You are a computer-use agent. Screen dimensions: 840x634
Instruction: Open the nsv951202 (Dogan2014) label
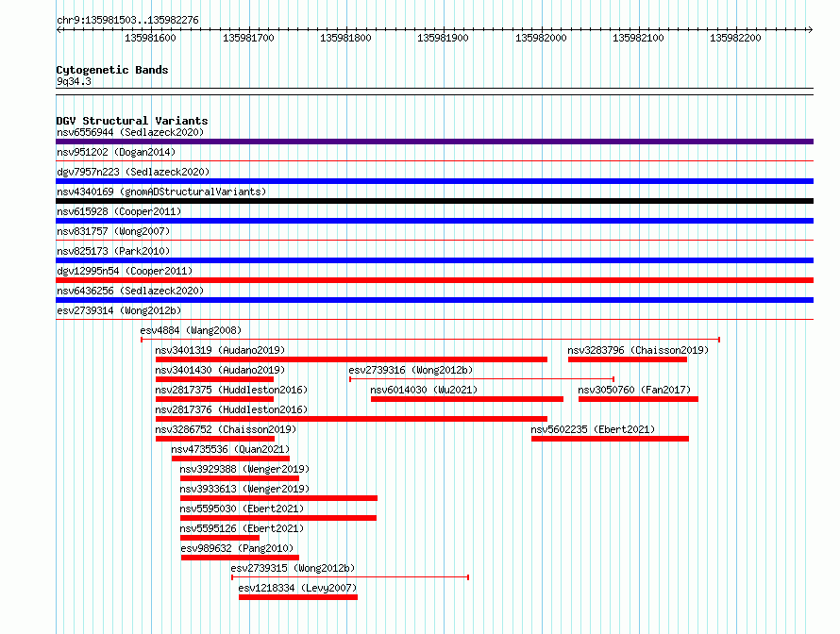116,152
